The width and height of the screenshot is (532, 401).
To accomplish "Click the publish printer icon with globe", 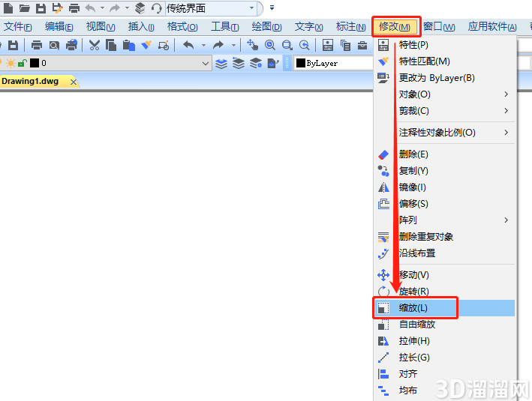I will point(71,45).
